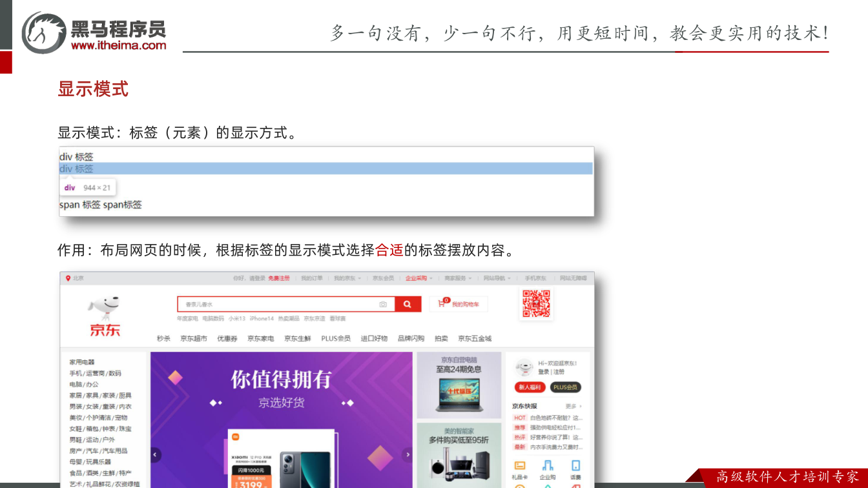Click the 手机京东 link
The height and width of the screenshot is (488, 868).
tap(535, 278)
